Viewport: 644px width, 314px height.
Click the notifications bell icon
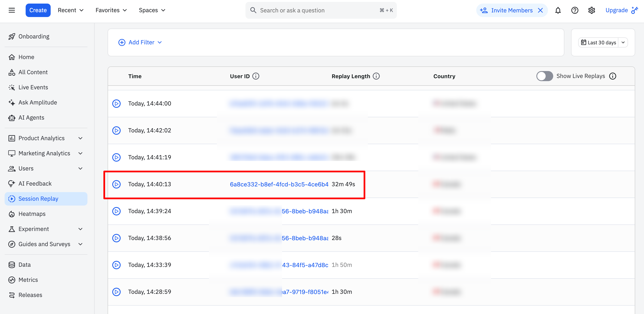(558, 10)
